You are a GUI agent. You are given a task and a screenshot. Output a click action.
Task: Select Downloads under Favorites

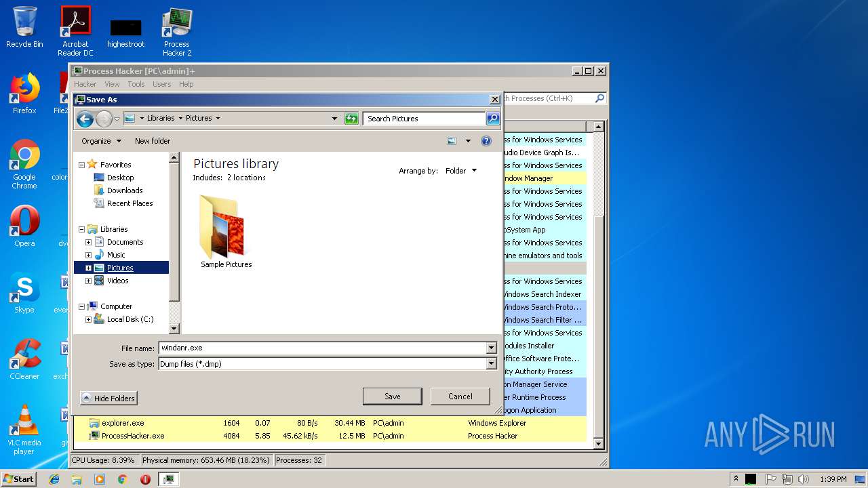[125, 190]
